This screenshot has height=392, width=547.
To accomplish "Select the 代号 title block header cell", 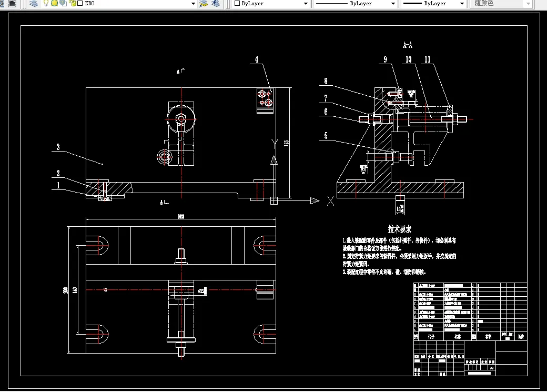I will [431, 337].
